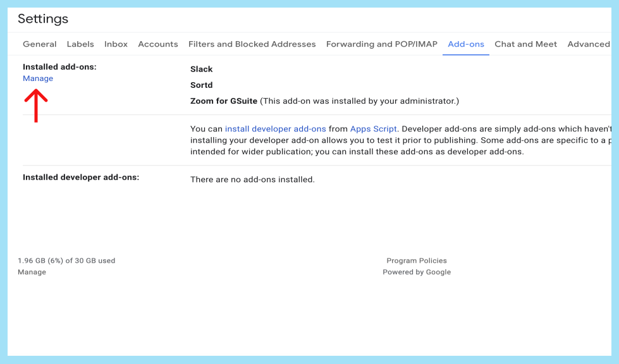Screen dimensions: 619x364
Task: Click Manage below the storage usage
Action: [x=32, y=272]
